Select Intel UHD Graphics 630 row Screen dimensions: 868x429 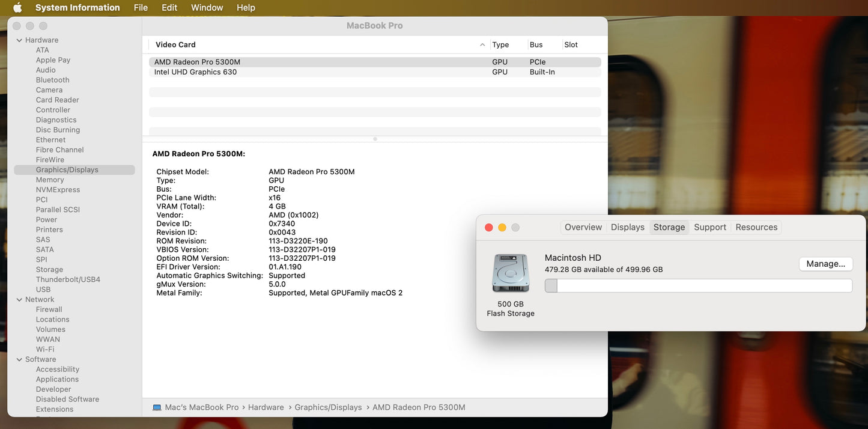click(195, 72)
